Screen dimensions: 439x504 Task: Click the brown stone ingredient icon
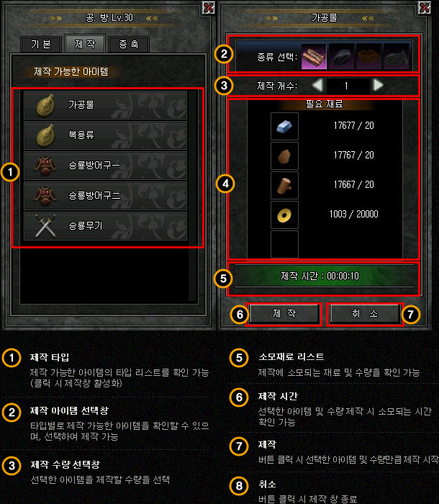point(284,156)
